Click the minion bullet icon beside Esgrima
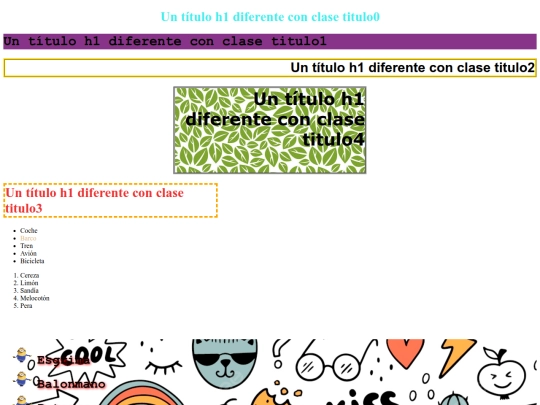The image size is (540, 405). click(22, 355)
